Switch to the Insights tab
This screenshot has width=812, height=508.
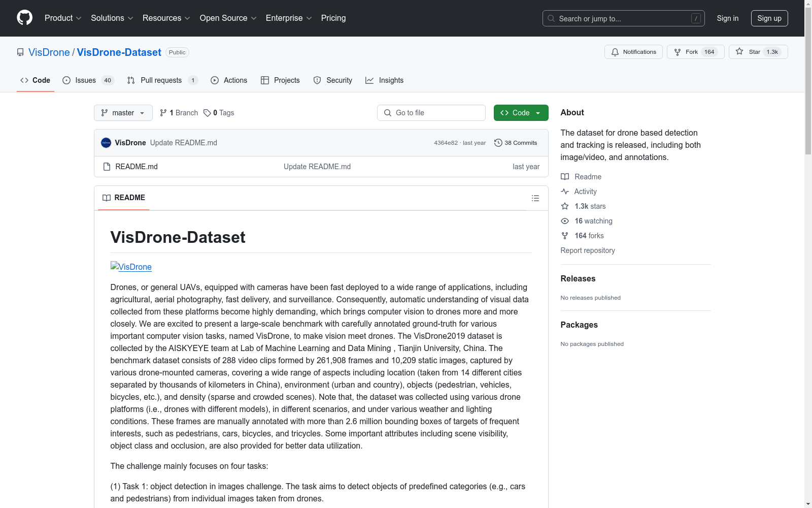tap(385, 80)
